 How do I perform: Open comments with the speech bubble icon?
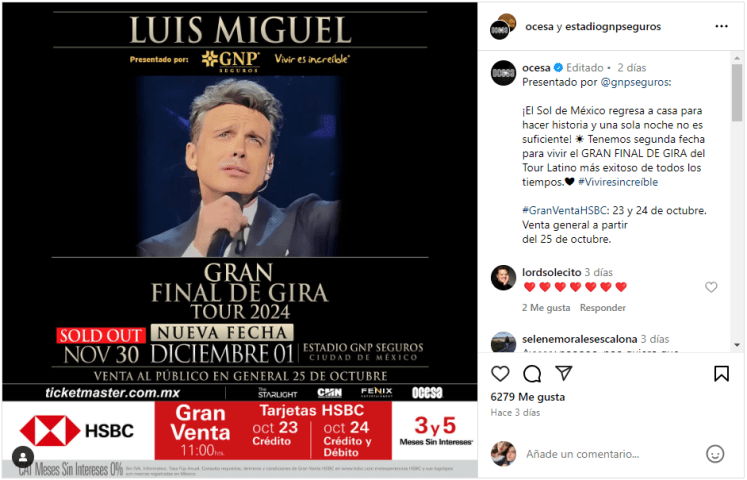pyautogui.click(x=532, y=374)
